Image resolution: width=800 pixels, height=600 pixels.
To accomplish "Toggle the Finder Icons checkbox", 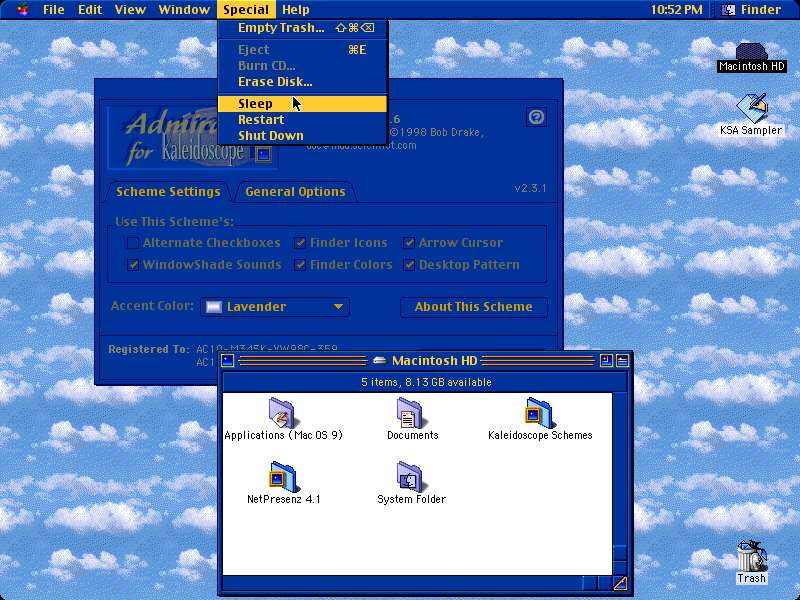I will pos(300,243).
